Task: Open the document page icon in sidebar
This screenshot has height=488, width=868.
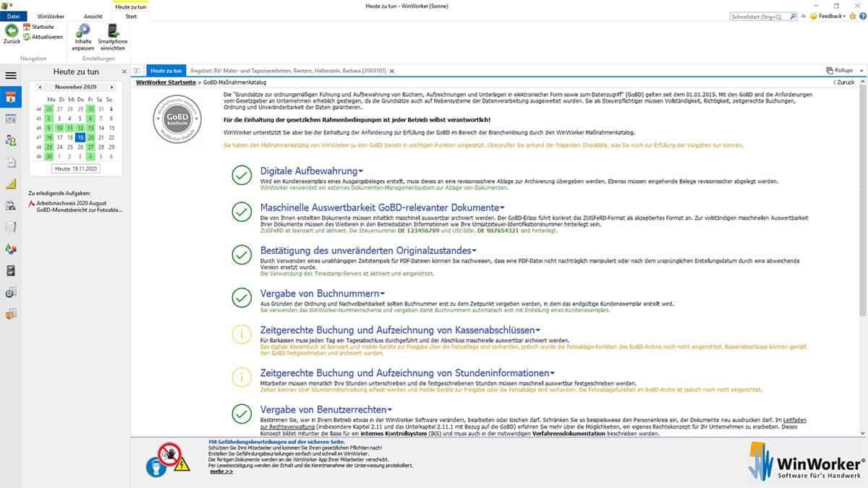Action: pyautogui.click(x=10, y=163)
